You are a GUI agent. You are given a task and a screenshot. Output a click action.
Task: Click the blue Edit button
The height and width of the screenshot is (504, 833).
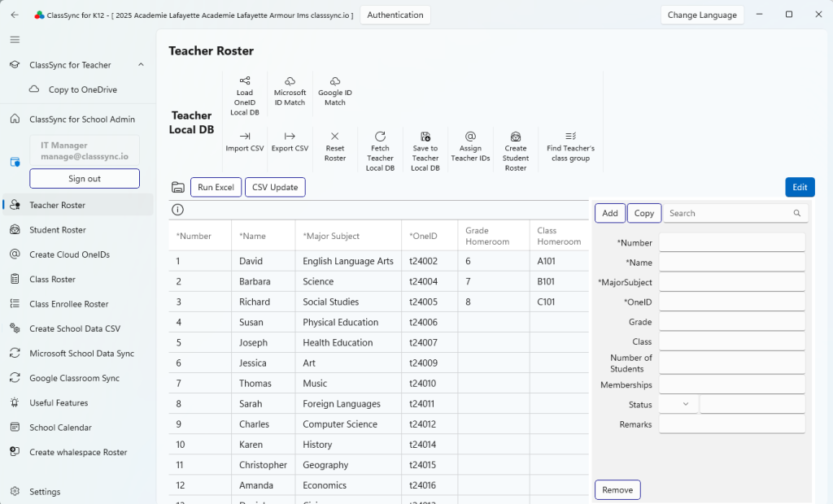point(800,187)
